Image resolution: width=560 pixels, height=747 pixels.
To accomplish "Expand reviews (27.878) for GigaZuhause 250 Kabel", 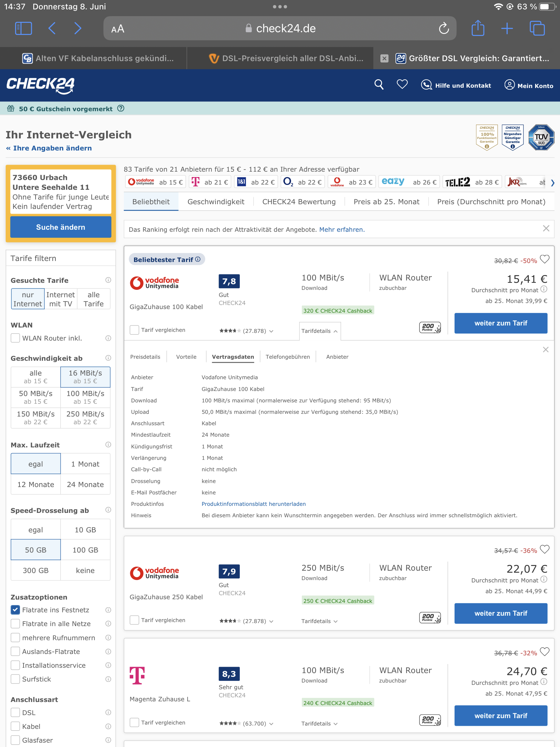I will (246, 621).
